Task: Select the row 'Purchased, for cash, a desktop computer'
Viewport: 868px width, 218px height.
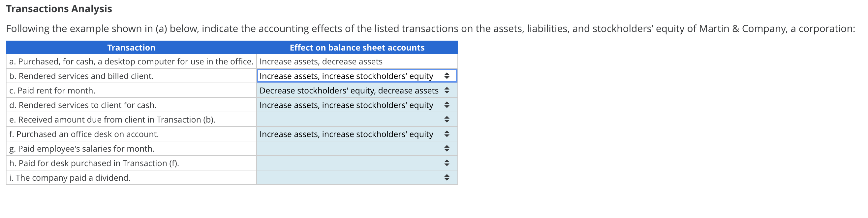Action: click(131, 61)
